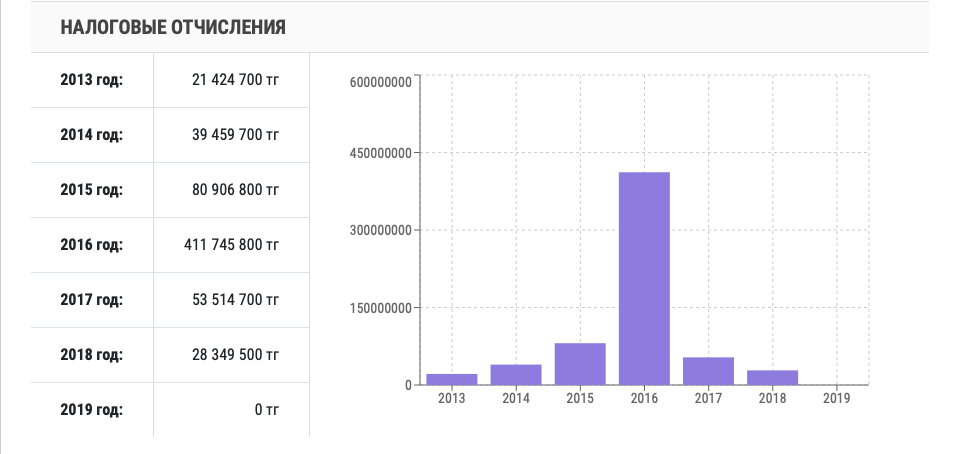Select the 2013 год table row label
The width and height of the screenshot is (958, 454).
[x=91, y=80]
